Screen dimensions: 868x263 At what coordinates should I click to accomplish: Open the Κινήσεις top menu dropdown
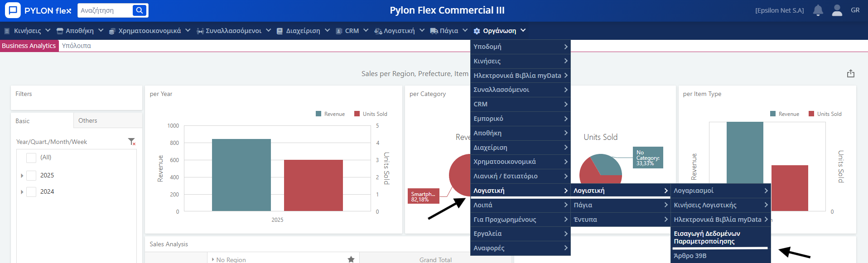[x=27, y=31]
